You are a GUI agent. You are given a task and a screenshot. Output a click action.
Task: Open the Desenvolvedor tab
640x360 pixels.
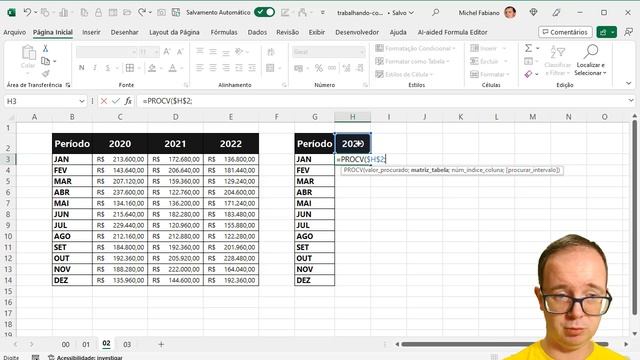click(357, 32)
